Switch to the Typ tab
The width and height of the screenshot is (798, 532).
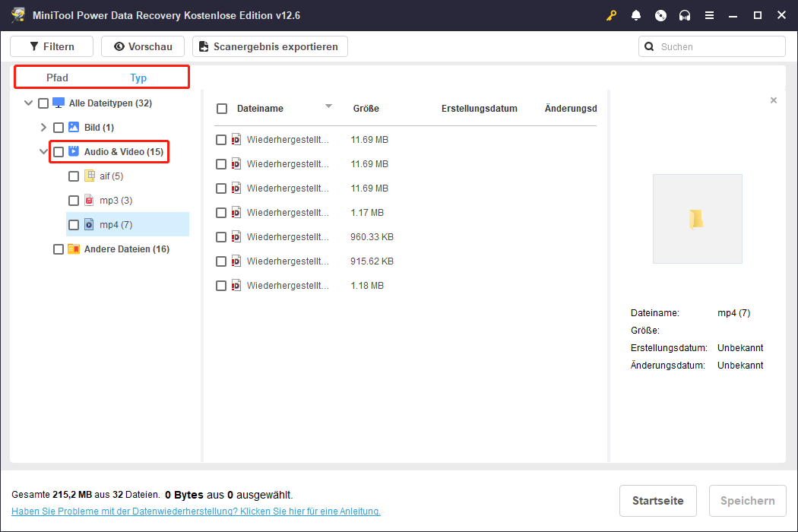tap(138, 78)
